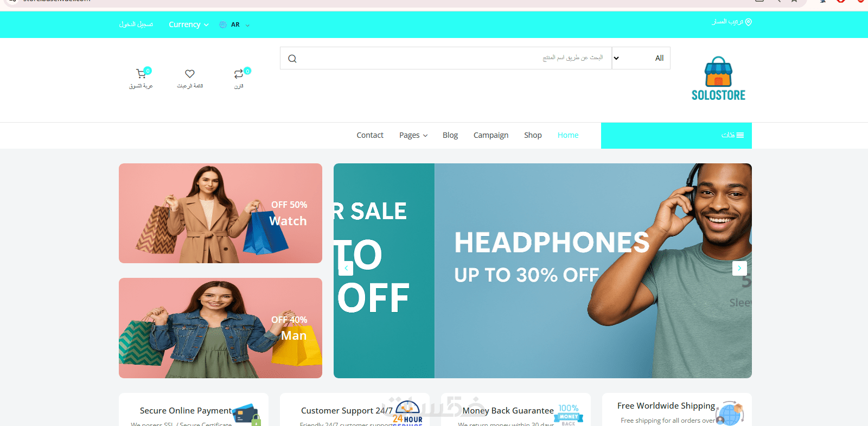Go to next slide arrow
Screen dimensions: 868x426
739,268
